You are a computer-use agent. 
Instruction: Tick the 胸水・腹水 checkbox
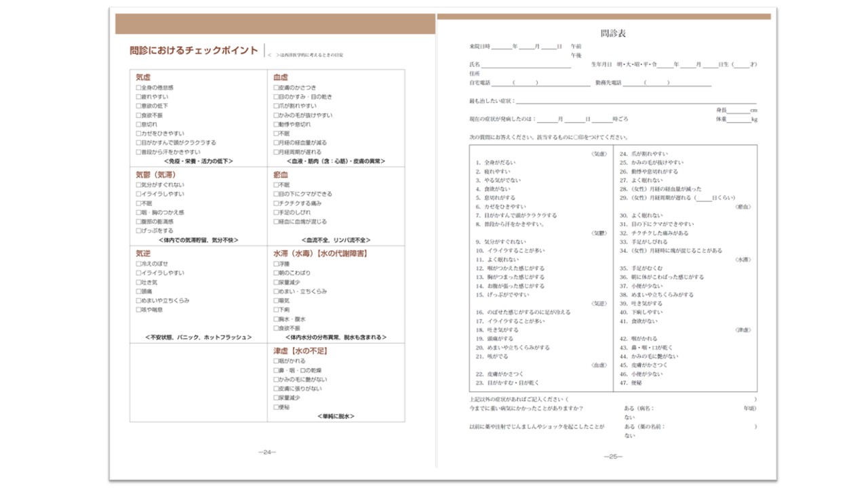(275, 319)
